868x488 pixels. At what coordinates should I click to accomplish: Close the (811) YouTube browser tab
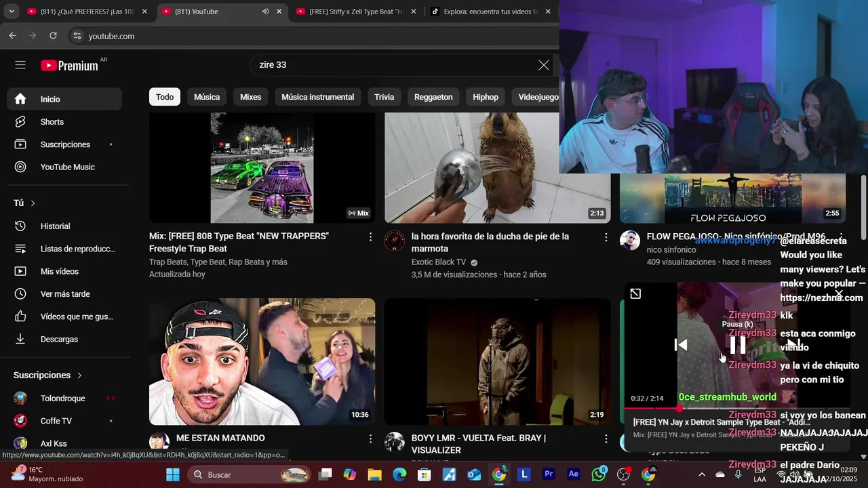click(279, 12)
